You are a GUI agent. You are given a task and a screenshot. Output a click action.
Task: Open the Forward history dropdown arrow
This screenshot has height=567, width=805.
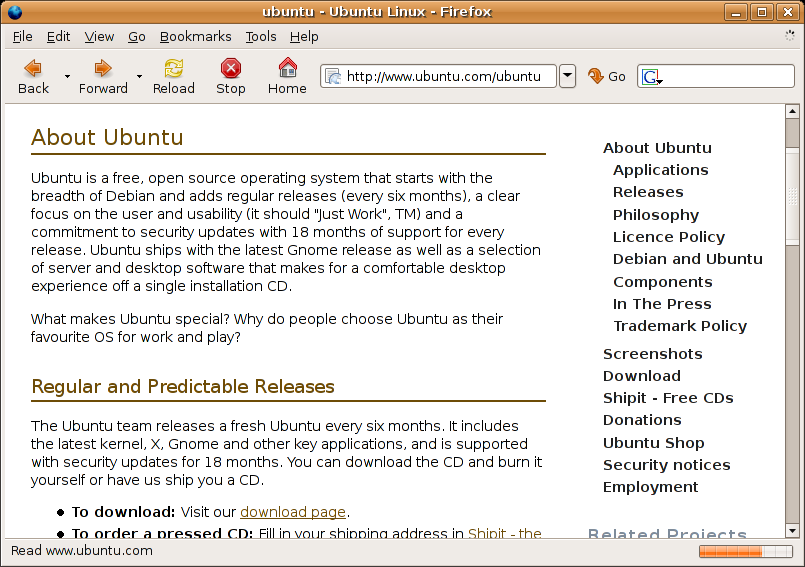139,76
